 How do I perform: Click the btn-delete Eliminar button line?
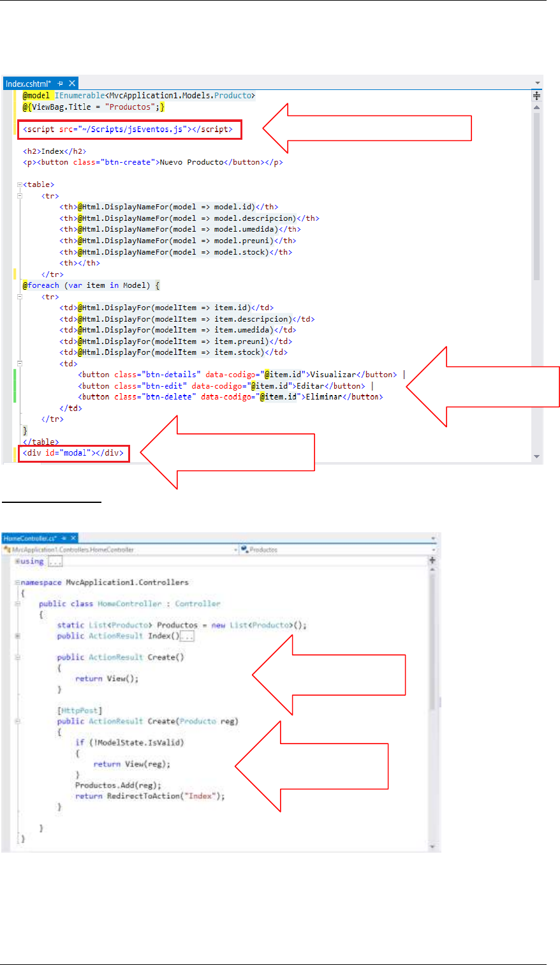point(230,397)
